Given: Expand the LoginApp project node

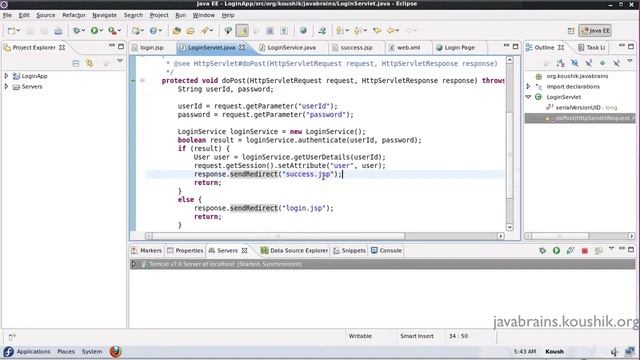Looking at the screenshot, I should tap(6, 76).
